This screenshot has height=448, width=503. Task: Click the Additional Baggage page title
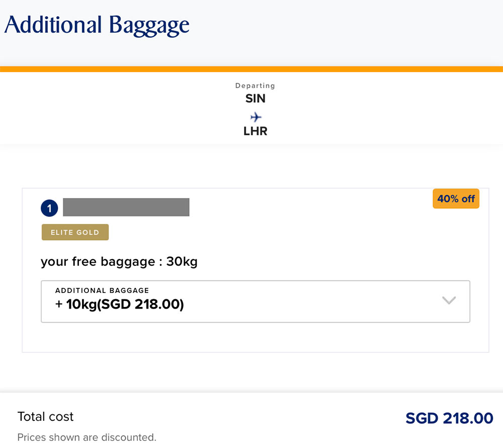click(97, 24)
